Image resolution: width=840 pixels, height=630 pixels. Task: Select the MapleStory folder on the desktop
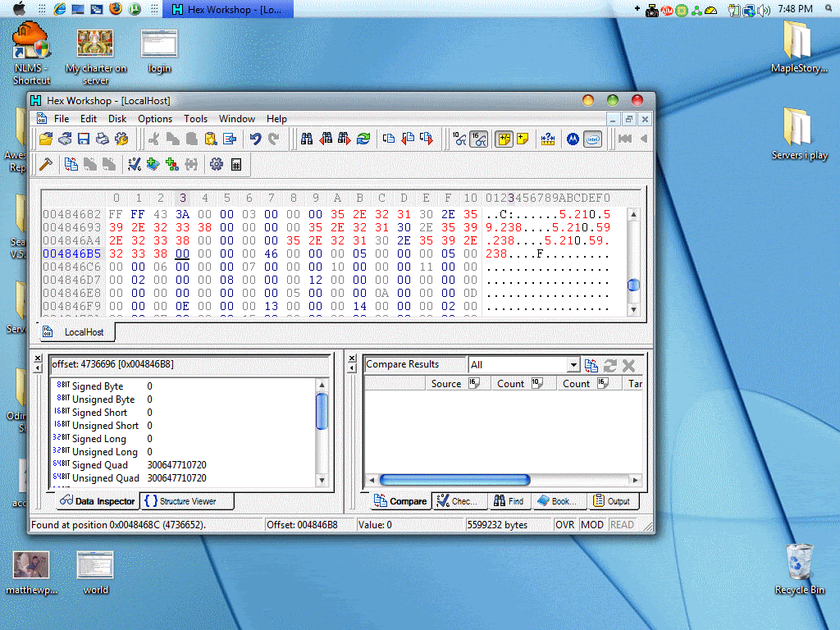(799, 47)
